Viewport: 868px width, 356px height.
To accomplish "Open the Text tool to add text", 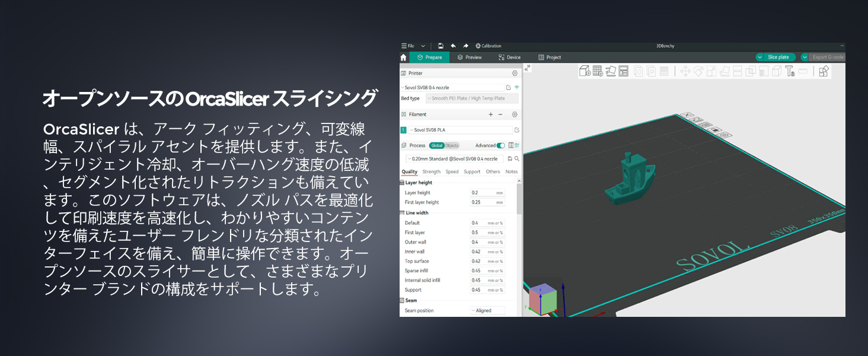I will point(789,72).
